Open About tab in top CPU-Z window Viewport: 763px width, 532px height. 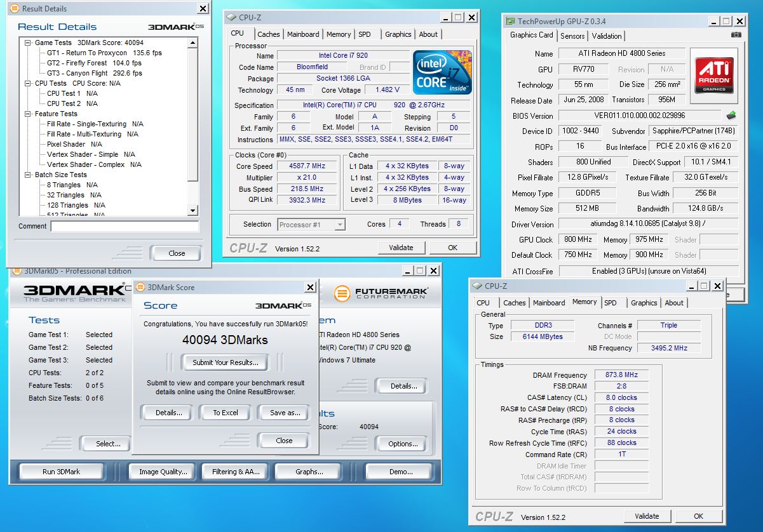click(428, 34)
